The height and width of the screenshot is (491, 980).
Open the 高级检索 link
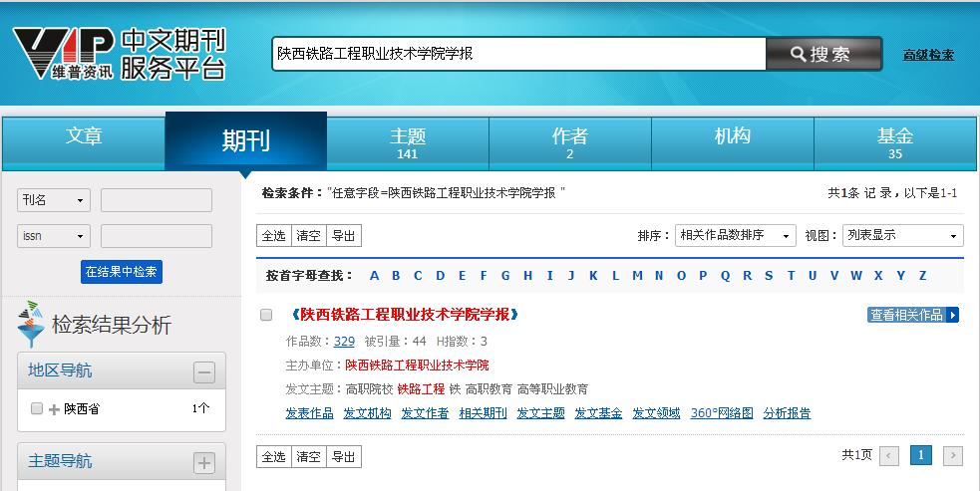pos(928,55)
